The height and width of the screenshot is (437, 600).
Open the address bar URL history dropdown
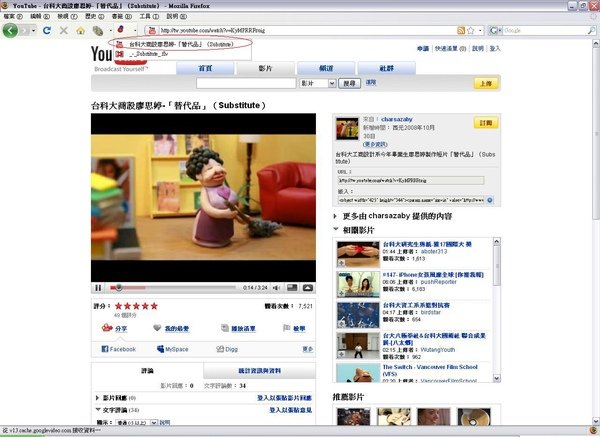[480, 30]
